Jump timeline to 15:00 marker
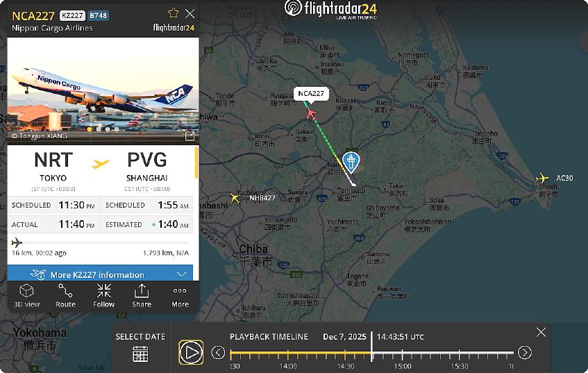Image resolution: width=588 pixels, height=373 pixels. tap(403, 355)
